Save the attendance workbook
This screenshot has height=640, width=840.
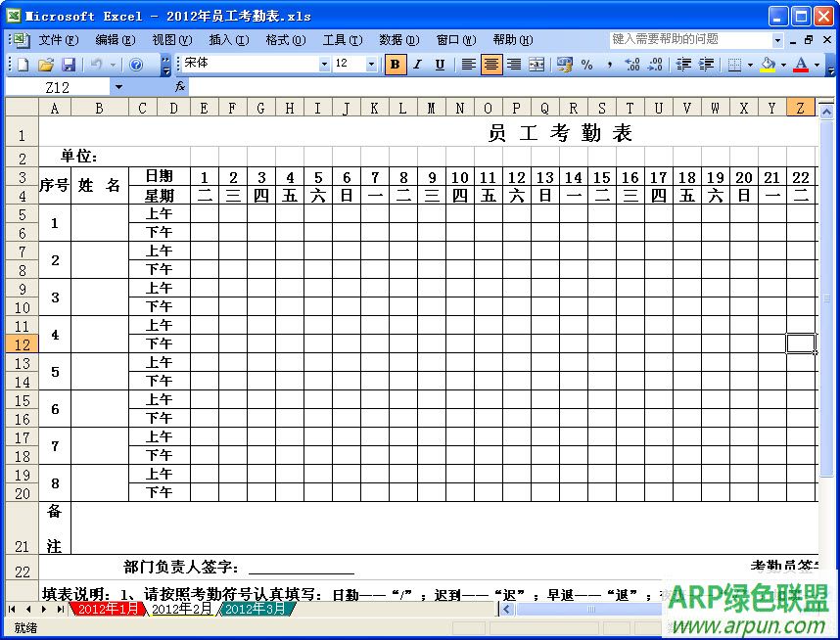pos(71,63)
